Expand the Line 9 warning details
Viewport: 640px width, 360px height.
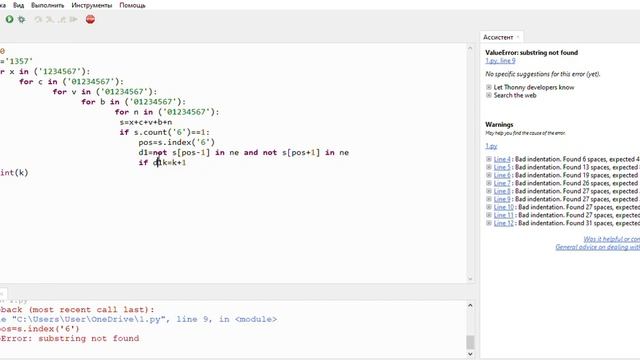pyautogui.click(x=489, y=199)
